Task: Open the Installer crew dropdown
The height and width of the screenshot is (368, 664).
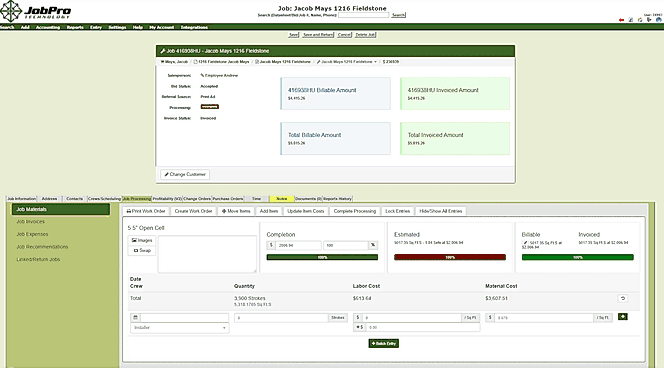Action: [180, 328]
